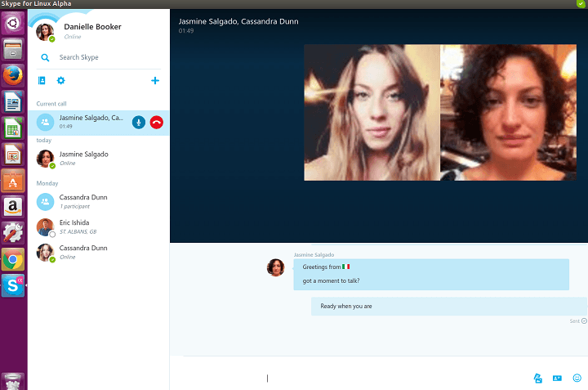The width and height of the screenshot is (588, 390).
Task: Launch LibreOffice Writer from launcher
Action: 13,101
